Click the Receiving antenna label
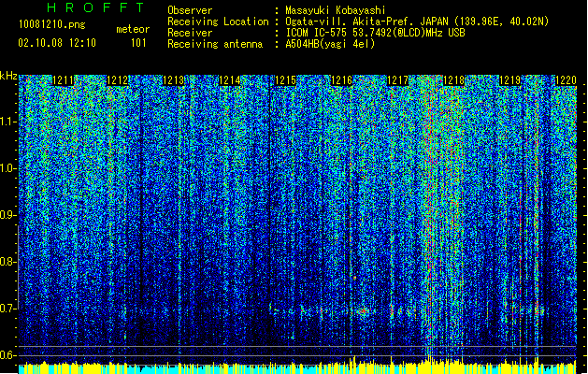 pos(215,44)
